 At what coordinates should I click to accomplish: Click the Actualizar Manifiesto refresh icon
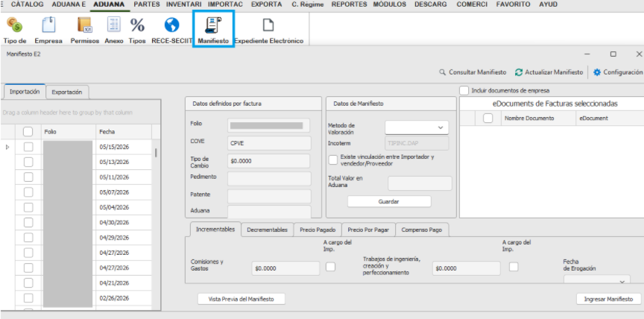point(519,72)
